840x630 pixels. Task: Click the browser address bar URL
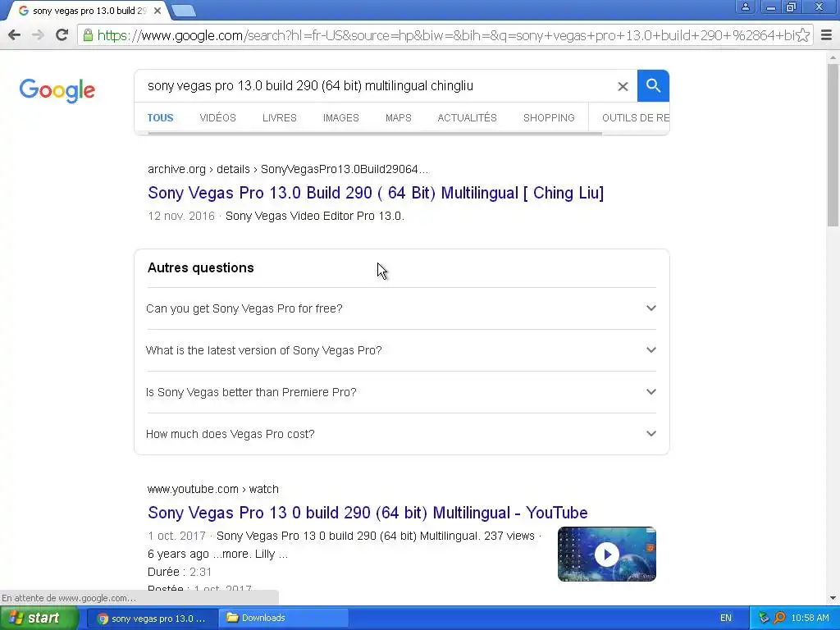pos(445,35)
